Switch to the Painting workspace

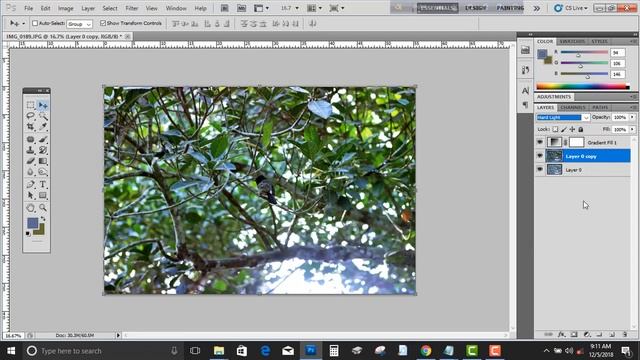point(510,8)
